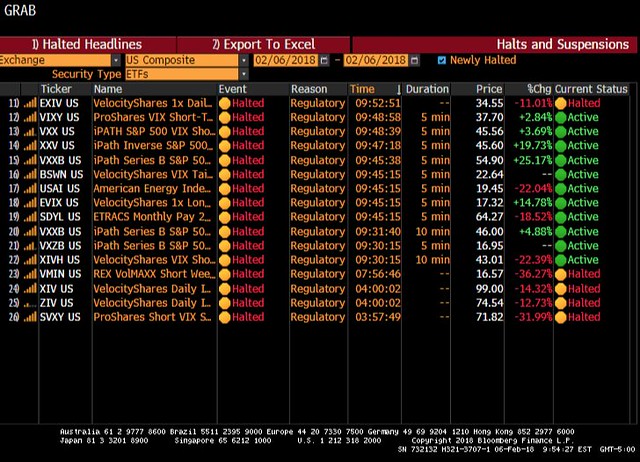The height and width of the screenshot is (462, 640).
Task: Click the Name column header
Action: click(x=108, y=89)
